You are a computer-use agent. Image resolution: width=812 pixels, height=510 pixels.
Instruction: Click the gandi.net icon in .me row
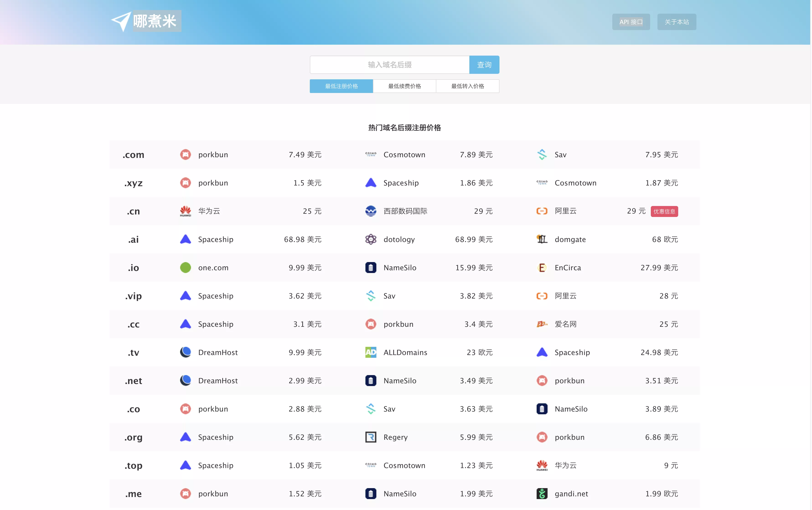(x=542, y=494)
